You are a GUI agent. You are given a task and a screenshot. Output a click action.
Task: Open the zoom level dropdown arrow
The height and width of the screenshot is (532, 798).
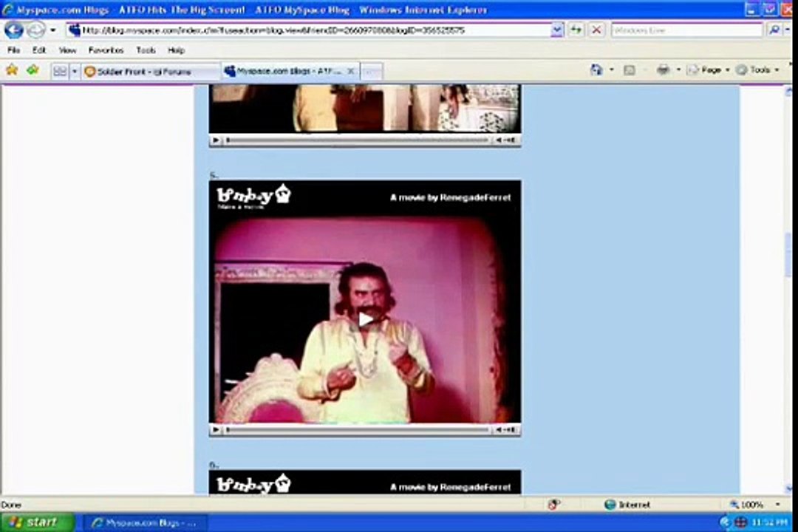[x=777, y=505]
